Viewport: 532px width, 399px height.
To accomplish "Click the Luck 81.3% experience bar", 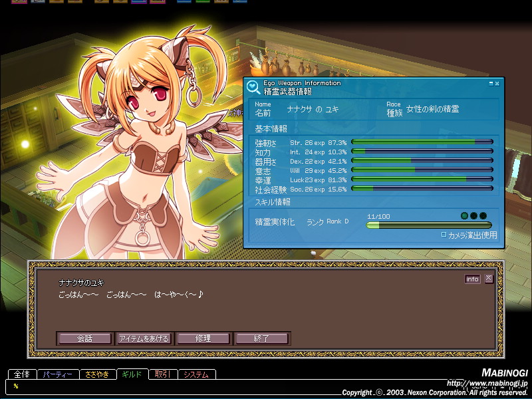I will coord(422,179).
